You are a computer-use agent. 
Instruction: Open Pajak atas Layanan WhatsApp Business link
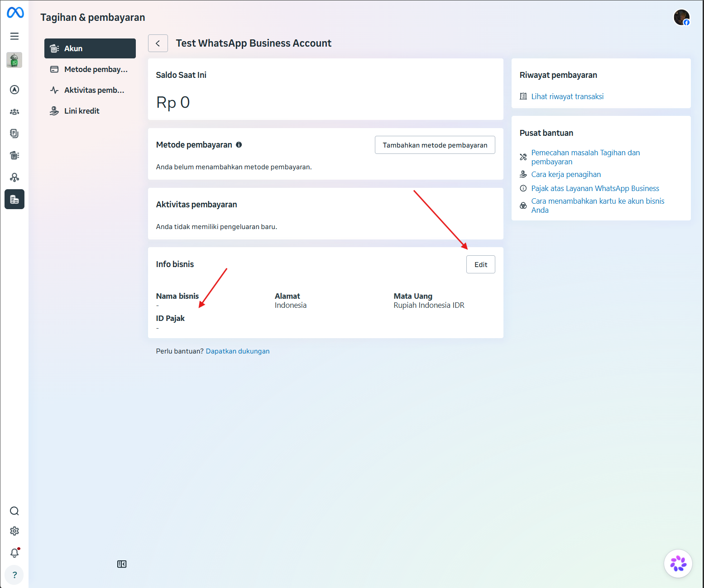click(x=595, y=188)
